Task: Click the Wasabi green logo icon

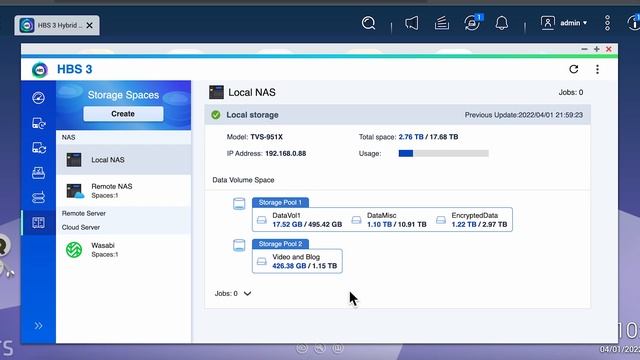Action: click(74, 250)
